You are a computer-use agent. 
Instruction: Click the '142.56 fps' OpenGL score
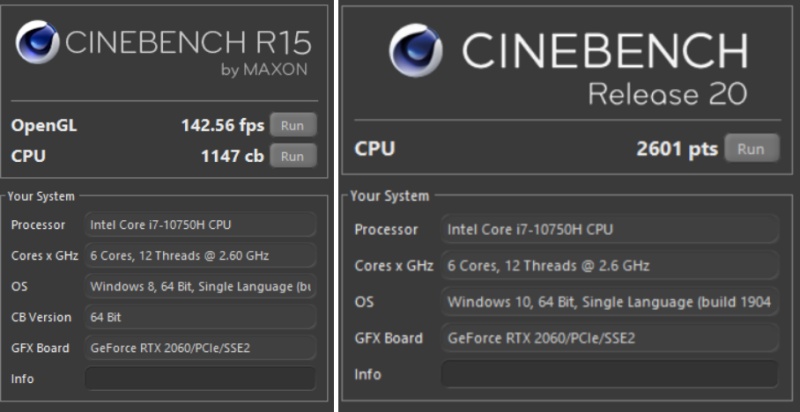pos(222,125)
